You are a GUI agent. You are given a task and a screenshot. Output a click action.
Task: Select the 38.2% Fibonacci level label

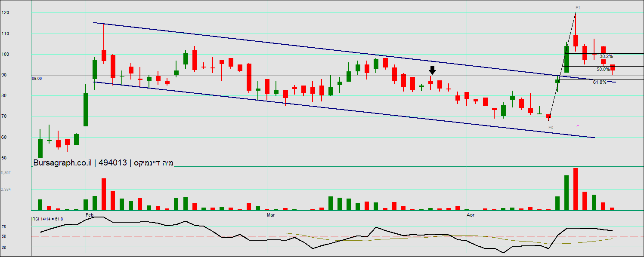tap(606, 56)
